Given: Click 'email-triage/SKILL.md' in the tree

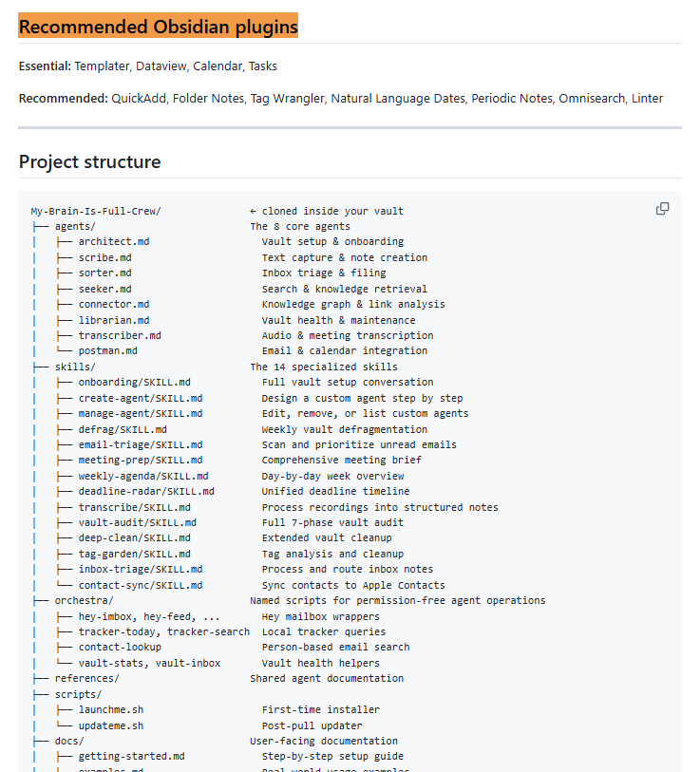Looking at the screenshot, I should (x=141, y=444).
